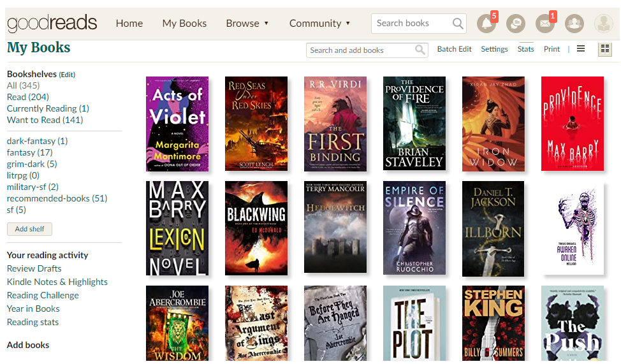Open Providence by Max Barry cover
The width and height of the screenshot is (621, 364).
coord(573,124)
